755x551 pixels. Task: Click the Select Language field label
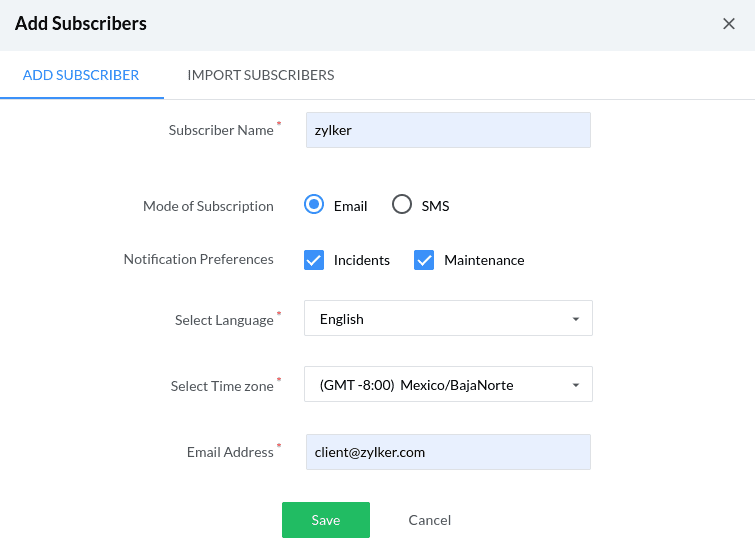click(x=224, y=320)
